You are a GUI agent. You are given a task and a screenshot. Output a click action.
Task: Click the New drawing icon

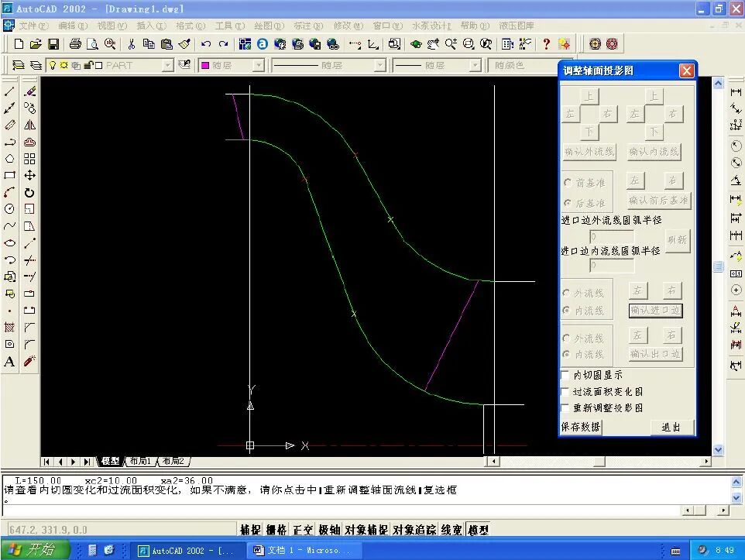pyautogui.click(x=19, y=44)
